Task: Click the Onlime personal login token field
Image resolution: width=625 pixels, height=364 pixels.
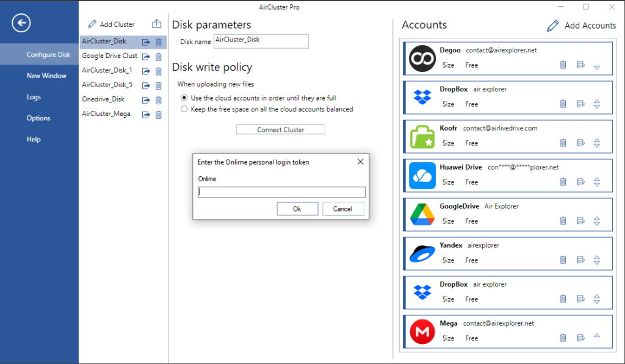Action: tap(282, 192)
